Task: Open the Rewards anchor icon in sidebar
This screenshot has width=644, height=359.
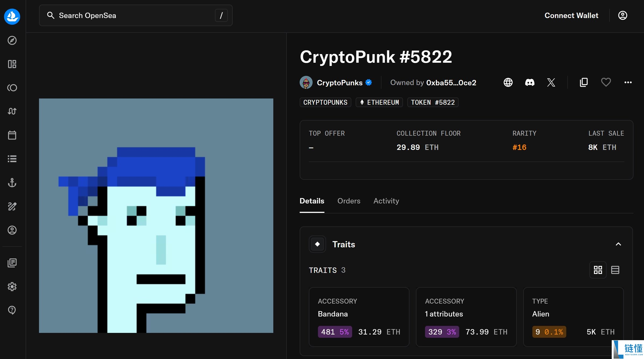Action: point(12,182)
